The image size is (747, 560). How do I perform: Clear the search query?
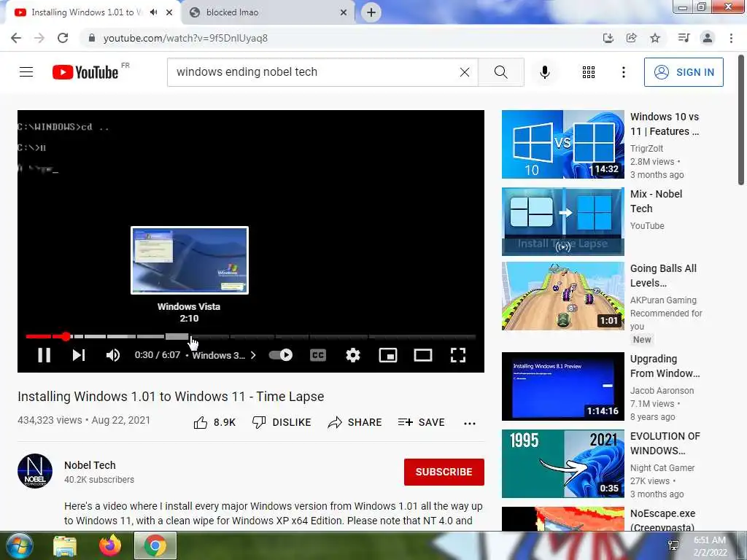pyautogui.click(x=465, y=72)
